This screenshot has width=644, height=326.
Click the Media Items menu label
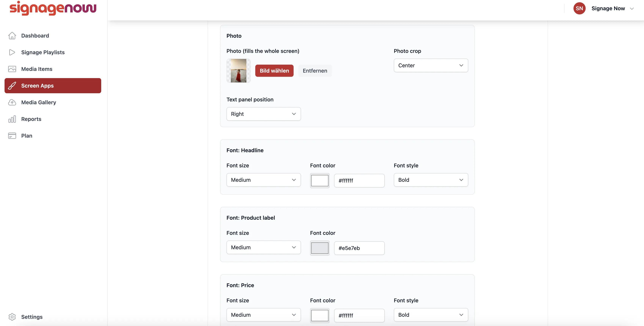click(37, 69)
